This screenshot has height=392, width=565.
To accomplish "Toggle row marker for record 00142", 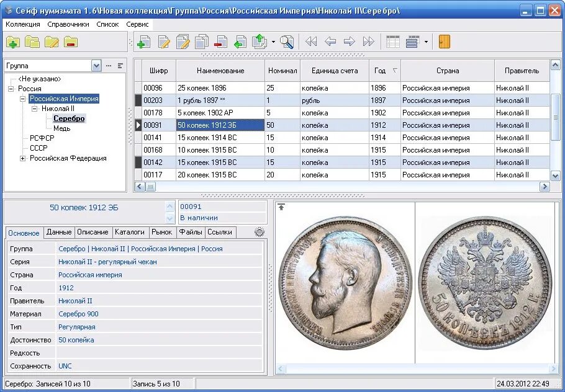I will tap(138, 163).
